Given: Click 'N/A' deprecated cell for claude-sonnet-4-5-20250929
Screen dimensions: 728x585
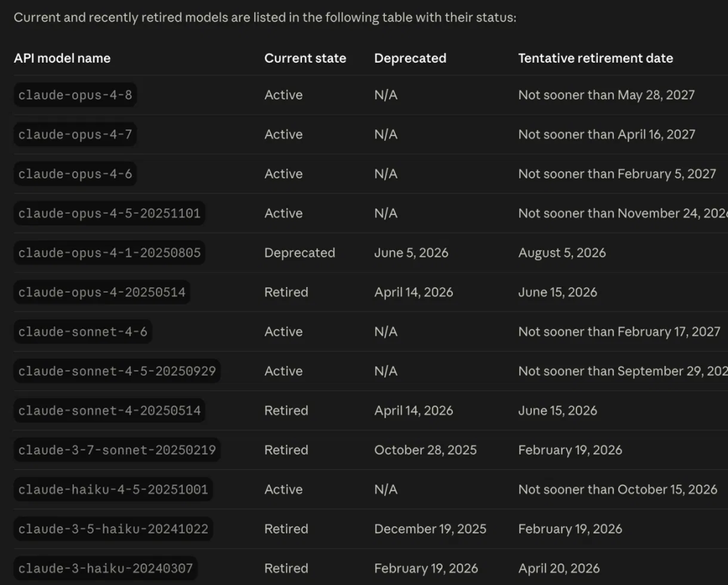Looking at the screenshot, I should (386, 371).
